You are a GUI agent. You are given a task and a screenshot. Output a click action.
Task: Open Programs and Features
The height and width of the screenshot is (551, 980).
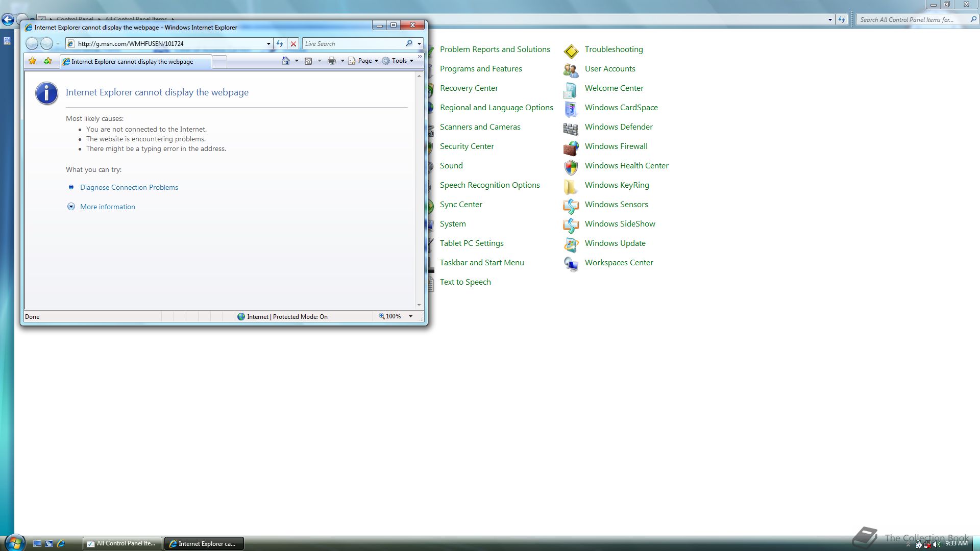pyautogui.click(x=481, y=69)
